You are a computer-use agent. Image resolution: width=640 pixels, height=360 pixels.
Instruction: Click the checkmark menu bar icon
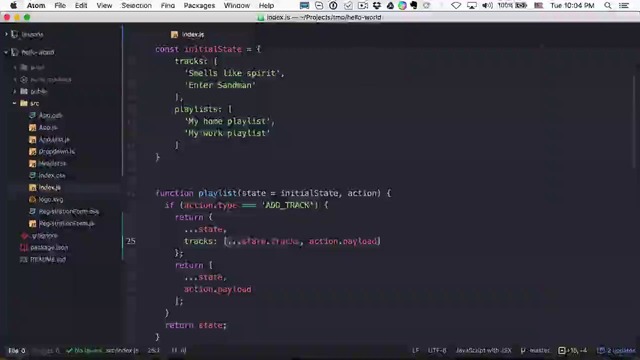tap(348, 5)
